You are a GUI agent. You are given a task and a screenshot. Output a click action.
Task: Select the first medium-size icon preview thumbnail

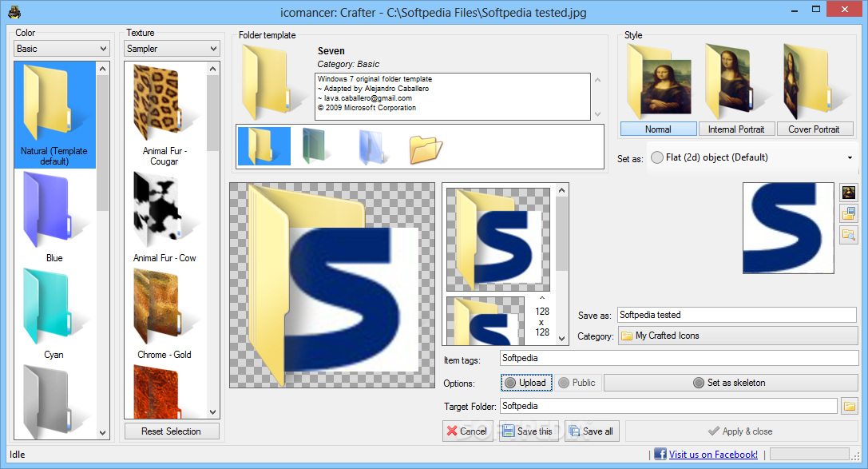pos(498,239)
